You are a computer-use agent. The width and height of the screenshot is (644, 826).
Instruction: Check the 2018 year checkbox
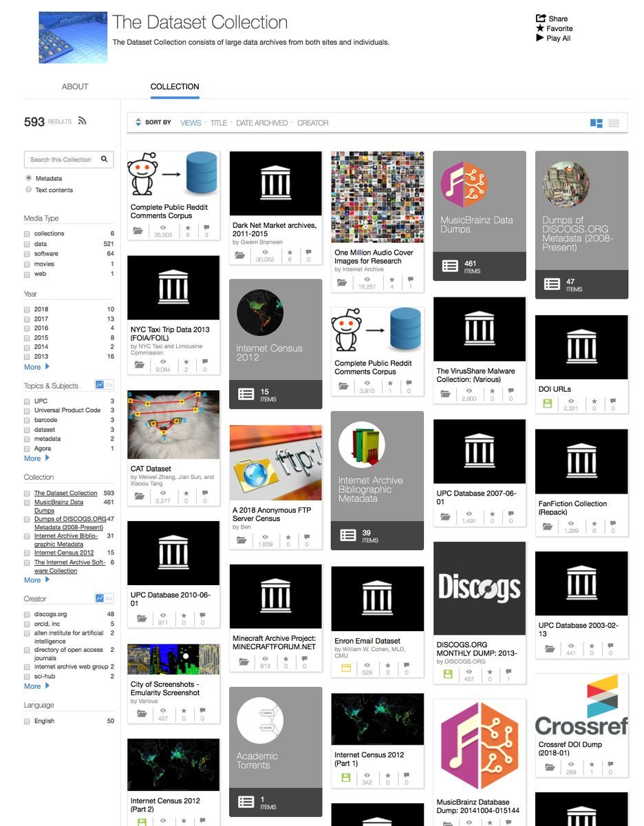(x=27, y=309)
